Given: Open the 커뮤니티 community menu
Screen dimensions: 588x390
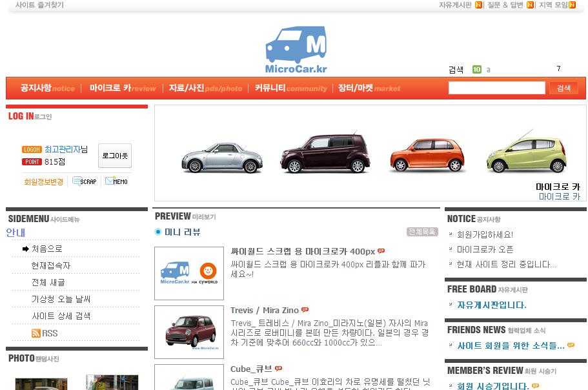Looking at the screenshot, I should click(290, 88).
